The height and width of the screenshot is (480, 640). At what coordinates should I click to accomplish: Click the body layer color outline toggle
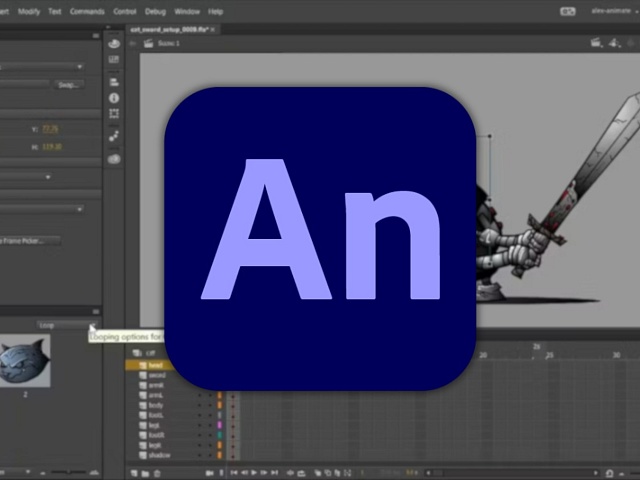tap(220, 405)
